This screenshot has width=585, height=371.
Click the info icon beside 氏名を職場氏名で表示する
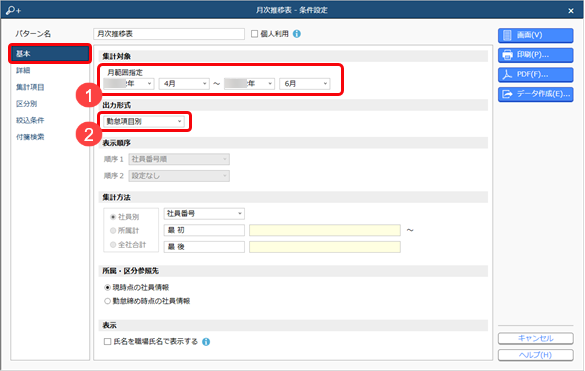point(206,342)
